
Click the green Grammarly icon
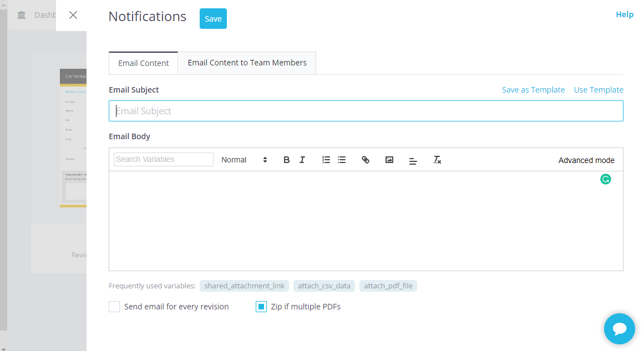point(606,179)
